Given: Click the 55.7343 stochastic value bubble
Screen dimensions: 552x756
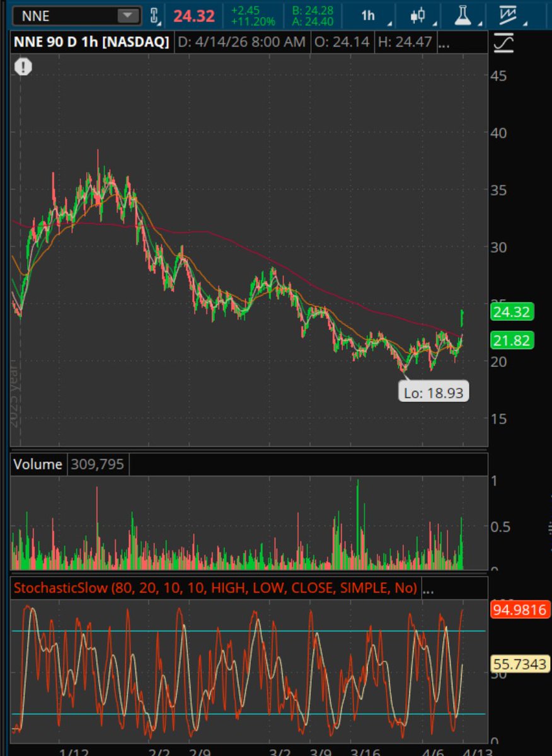Looking at the screenshot, I should tap(520, 664).
